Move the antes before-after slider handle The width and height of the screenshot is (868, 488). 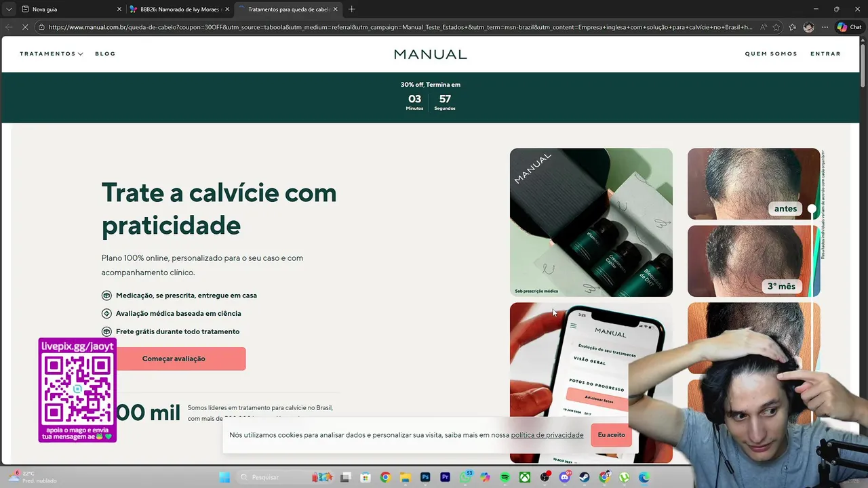(812, 209)
